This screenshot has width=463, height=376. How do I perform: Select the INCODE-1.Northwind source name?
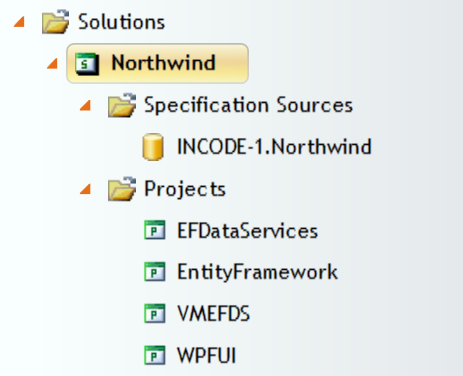tap(274, 147)
